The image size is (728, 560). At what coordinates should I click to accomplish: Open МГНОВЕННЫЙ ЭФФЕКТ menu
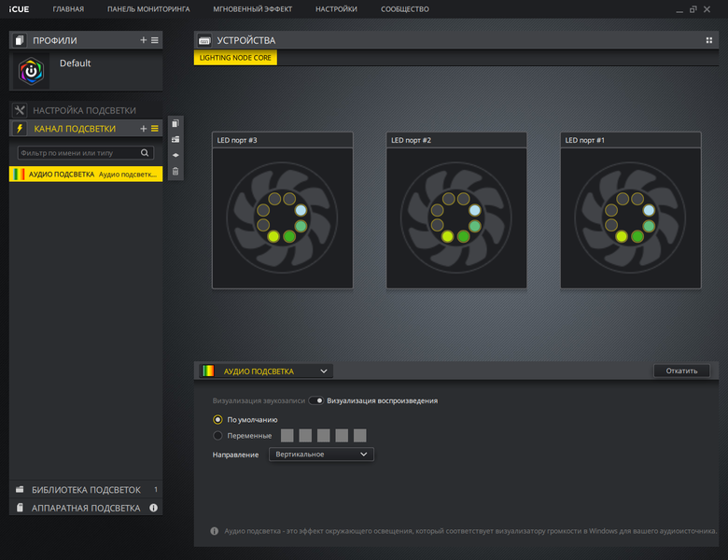coord(253,9)
